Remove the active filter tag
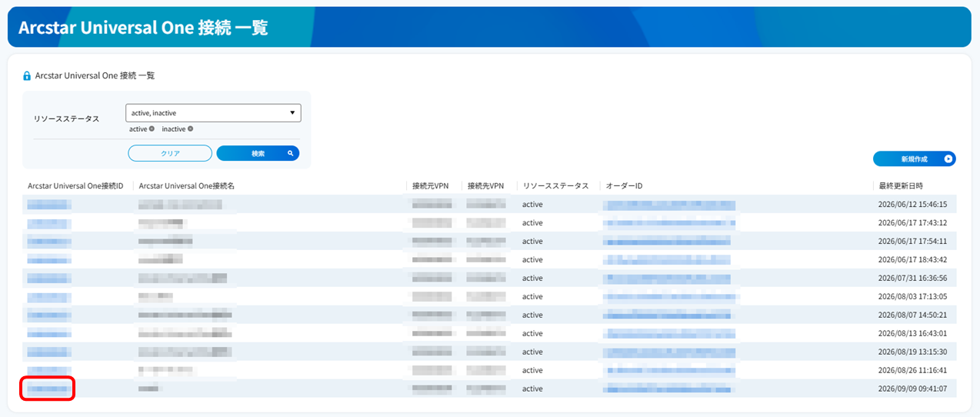 pos(152,128)
